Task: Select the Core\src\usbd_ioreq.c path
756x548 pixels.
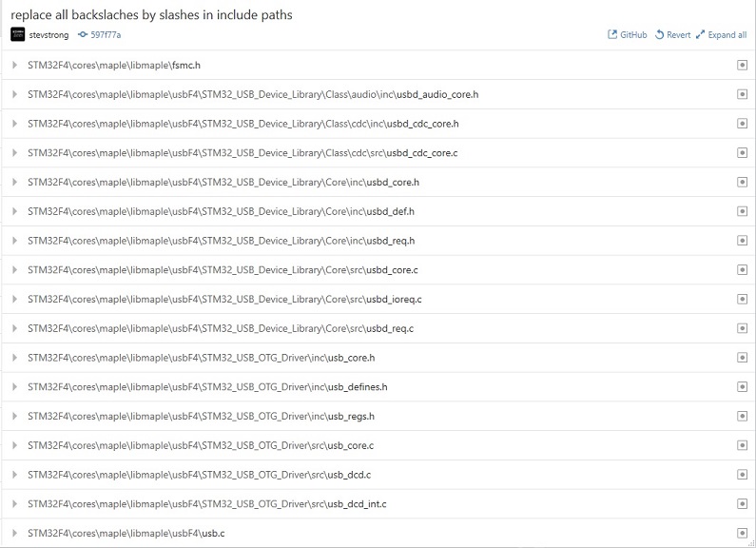Action: point(224,300)
